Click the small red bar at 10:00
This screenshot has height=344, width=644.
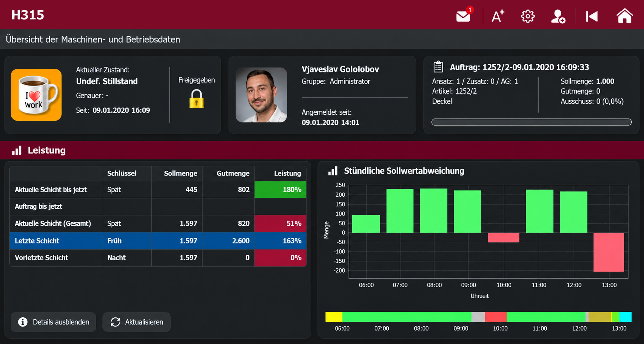click(x=504, y=237)
